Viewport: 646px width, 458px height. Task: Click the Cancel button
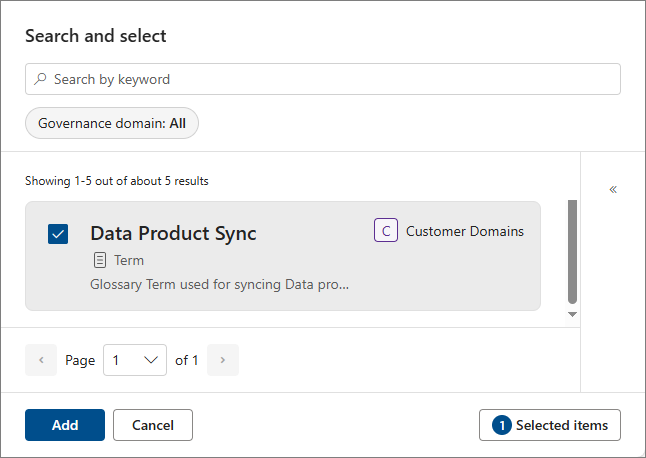pos(153,425)
